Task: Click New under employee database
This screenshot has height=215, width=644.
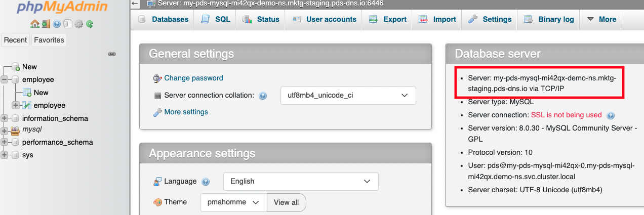Action: point(41,93)
